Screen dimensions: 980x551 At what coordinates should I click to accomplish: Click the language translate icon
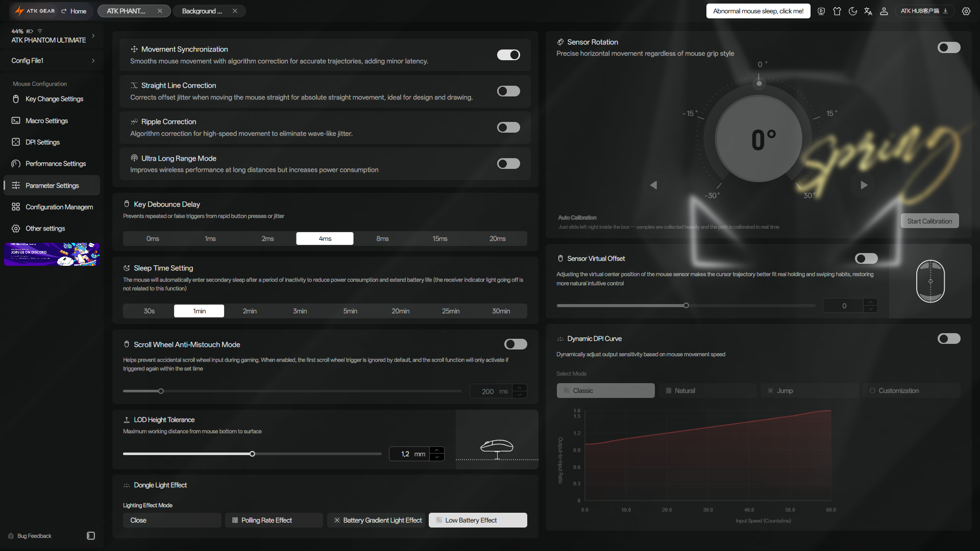(868, 11)
